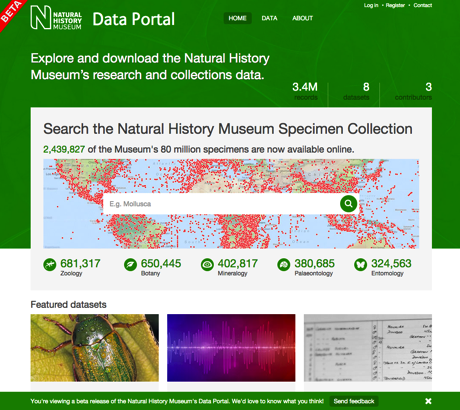
Task: Click the Log in link
Action: (371, 5)
